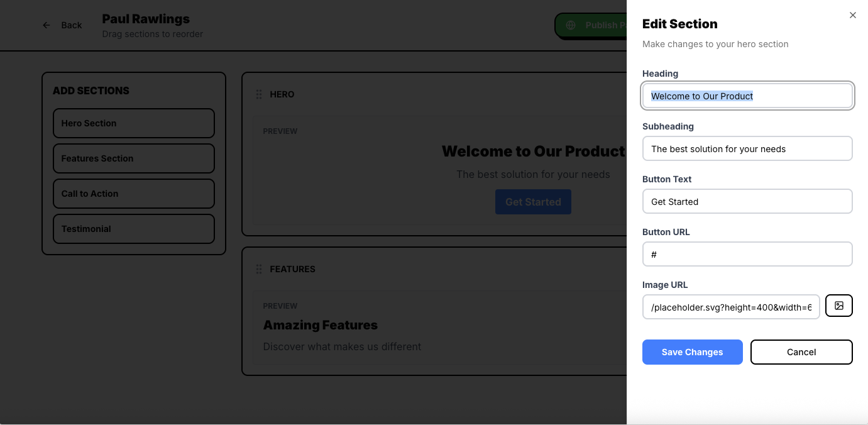
Task: Add a Call to Action section
Action: coord(133,194)
